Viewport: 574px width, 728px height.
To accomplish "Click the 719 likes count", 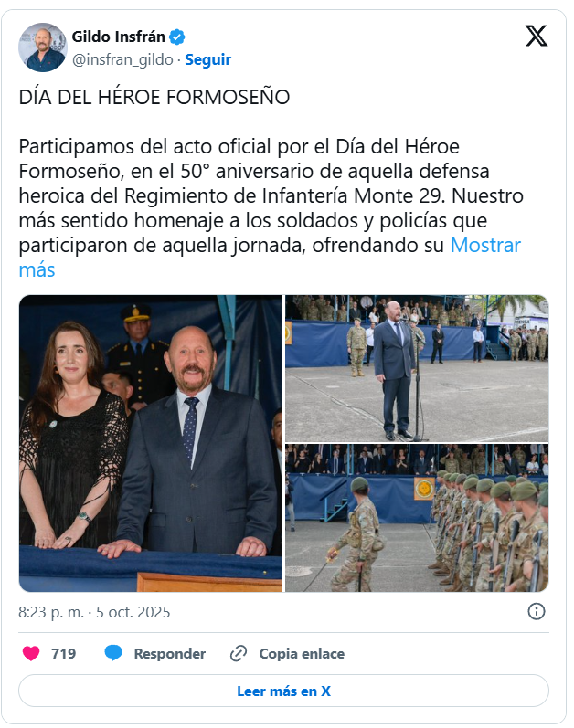I will pyautogui.click(x=64, y=654).
